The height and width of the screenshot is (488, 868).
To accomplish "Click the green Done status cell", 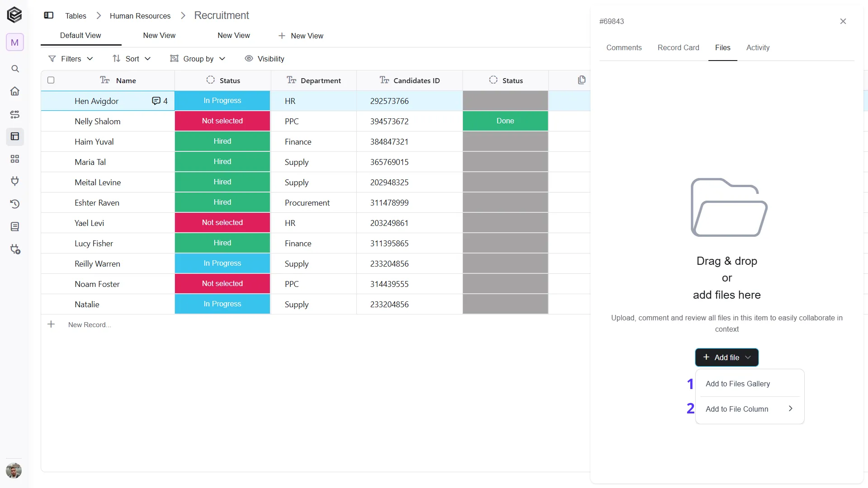I will [505, 121].
